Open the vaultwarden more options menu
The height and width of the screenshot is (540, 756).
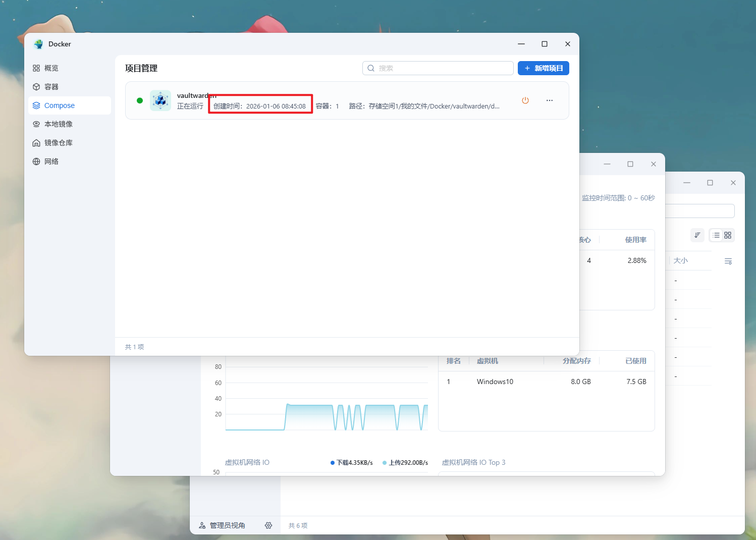(x=550, y=100)
